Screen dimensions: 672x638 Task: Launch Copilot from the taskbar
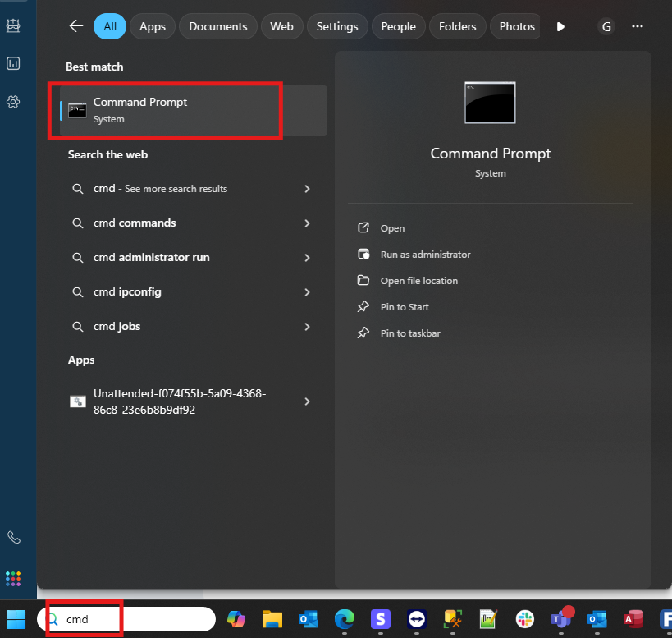click(x=236, y=619)
